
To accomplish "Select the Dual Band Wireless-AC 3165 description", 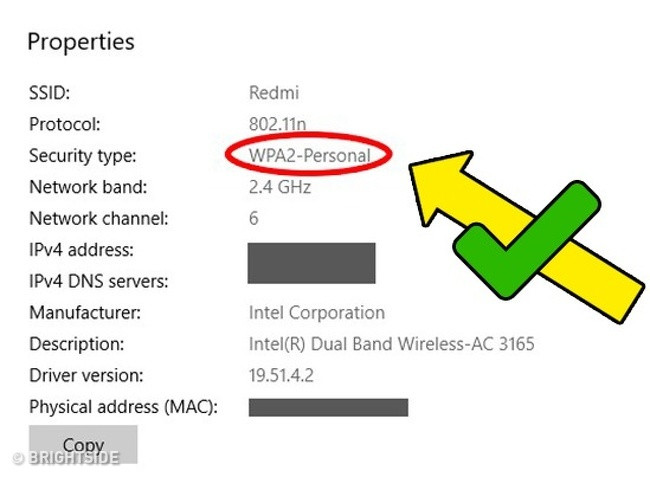I will point(391,344).
